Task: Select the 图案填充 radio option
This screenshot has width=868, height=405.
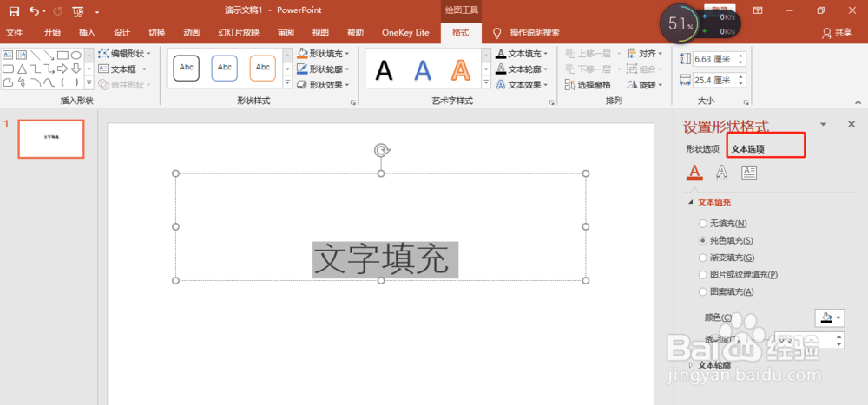Action: (x=702, y=291)
